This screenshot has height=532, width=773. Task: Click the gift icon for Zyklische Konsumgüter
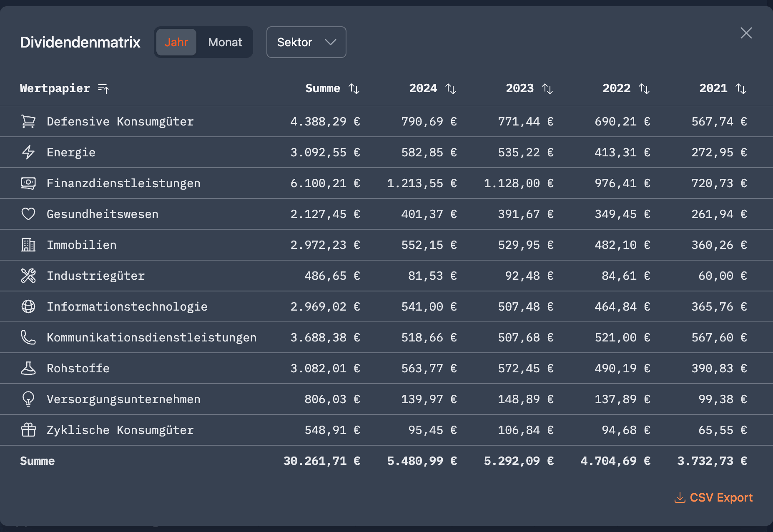(x=28, y=430)
